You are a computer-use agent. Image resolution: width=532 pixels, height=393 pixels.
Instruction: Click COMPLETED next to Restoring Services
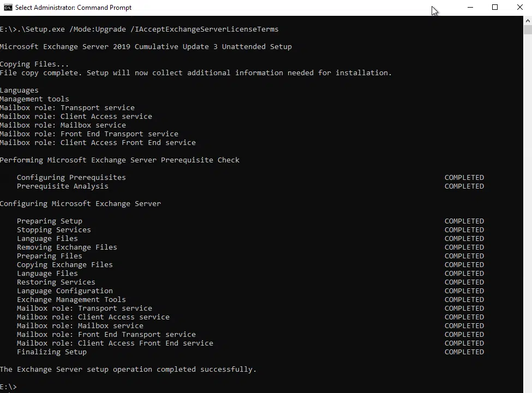tap(464, 282)
